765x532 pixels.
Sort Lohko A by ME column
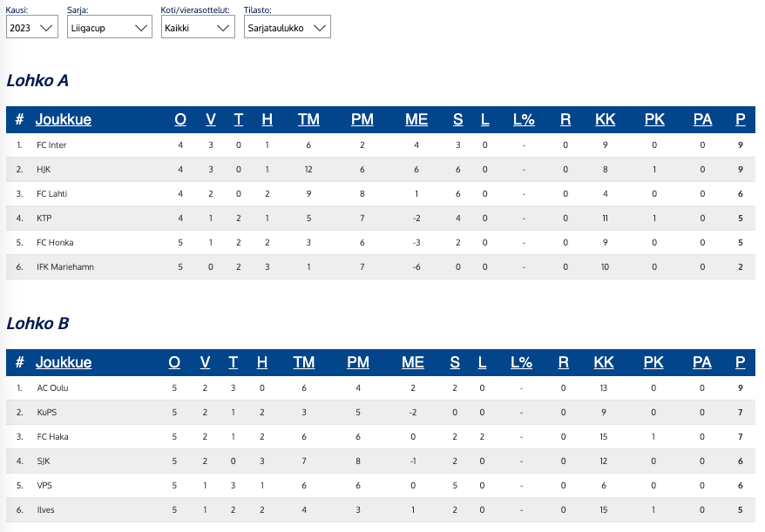416,120
